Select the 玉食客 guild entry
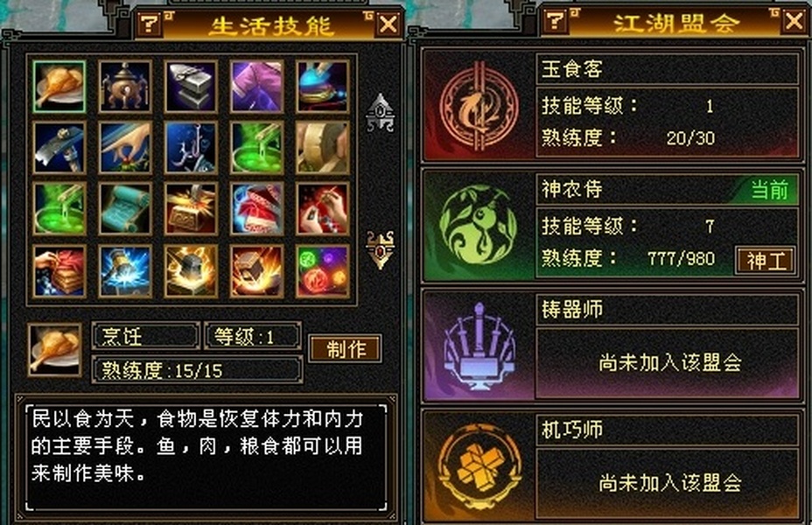This screenshot has height=525, width=812. pyautogui.click(x=612, y=104)
